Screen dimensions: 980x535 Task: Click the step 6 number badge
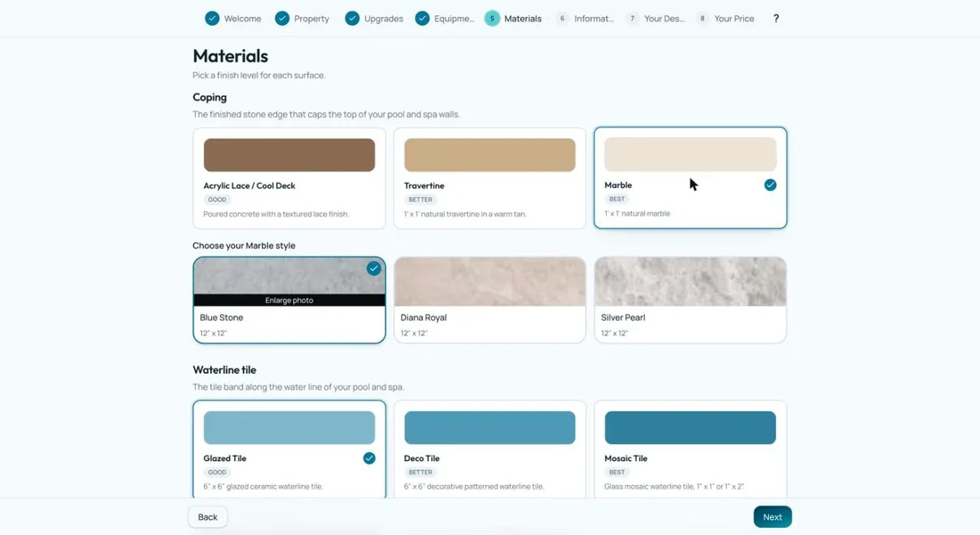pos(562,18)
